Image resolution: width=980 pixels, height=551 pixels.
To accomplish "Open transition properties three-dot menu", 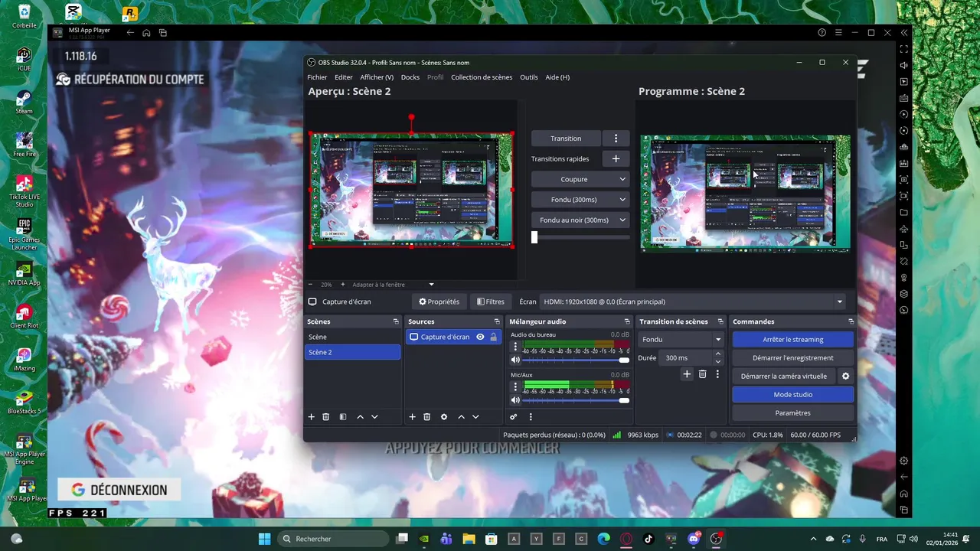I will pos(717,374).
